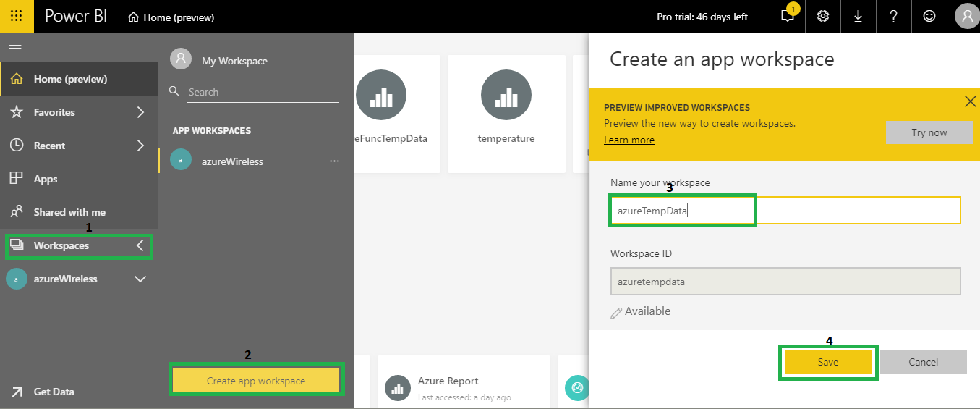Image resolution: width=980 pixels, height=409 pixels.
Task: Open the notifications icon with badge
Action: (788, 15)
